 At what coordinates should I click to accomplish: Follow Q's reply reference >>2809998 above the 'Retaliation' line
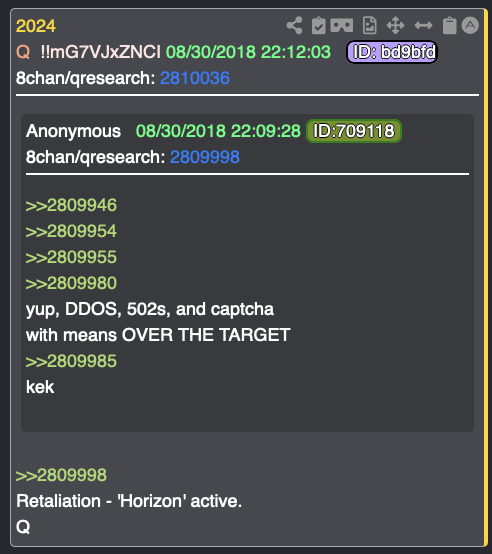(61, 475)
